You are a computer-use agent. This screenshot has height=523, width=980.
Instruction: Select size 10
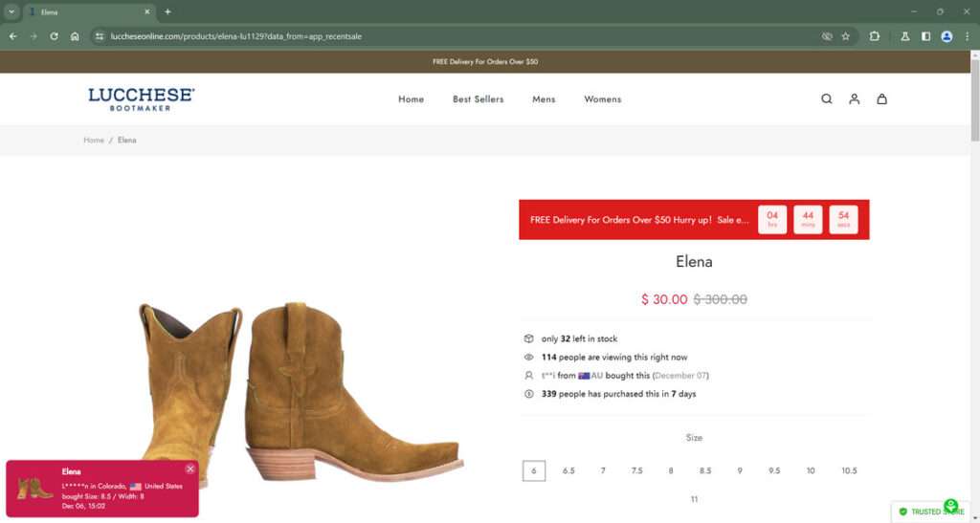810,470
